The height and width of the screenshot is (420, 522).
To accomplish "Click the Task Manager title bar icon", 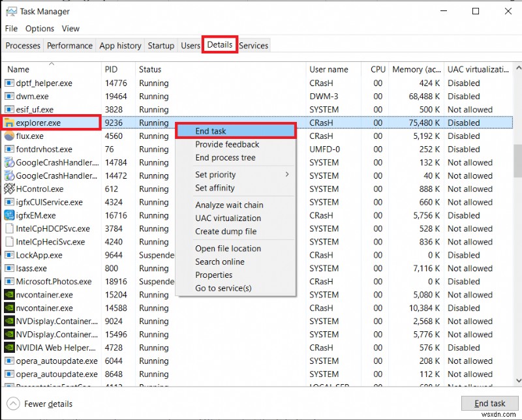I will pyautogui.click(x=10, y=11).
